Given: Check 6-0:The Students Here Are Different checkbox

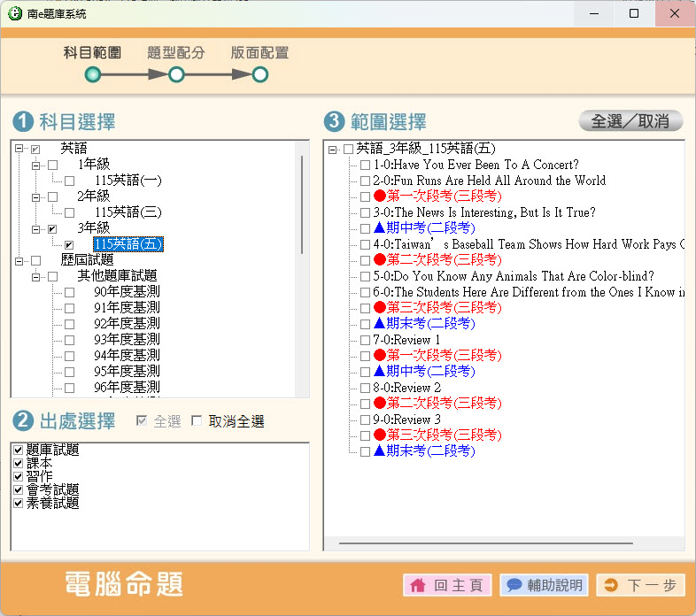Looking at the screenshot, I should [x=366, y=292].
